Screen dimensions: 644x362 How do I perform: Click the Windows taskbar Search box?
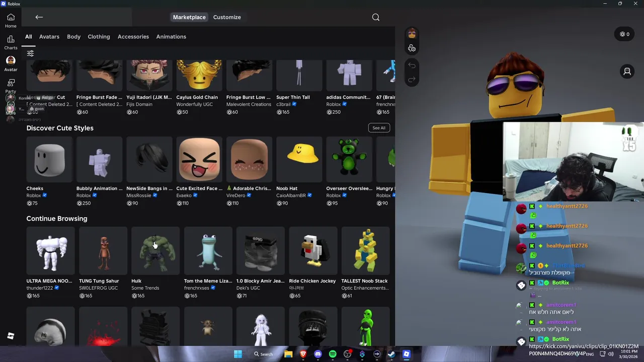tap(263, 354)
